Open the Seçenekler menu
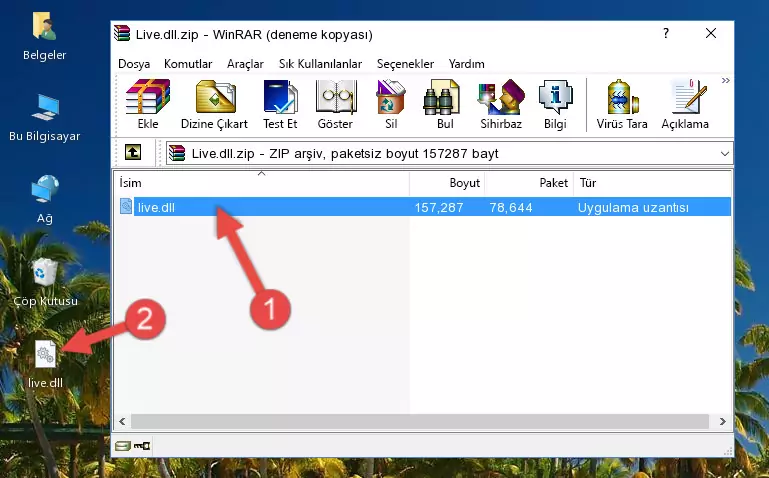This screenshot has width=769, height=478. [405, 64]
